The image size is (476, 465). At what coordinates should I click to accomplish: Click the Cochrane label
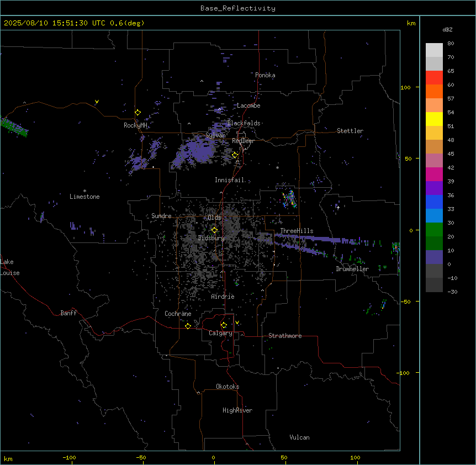click(x=178, y=314)
